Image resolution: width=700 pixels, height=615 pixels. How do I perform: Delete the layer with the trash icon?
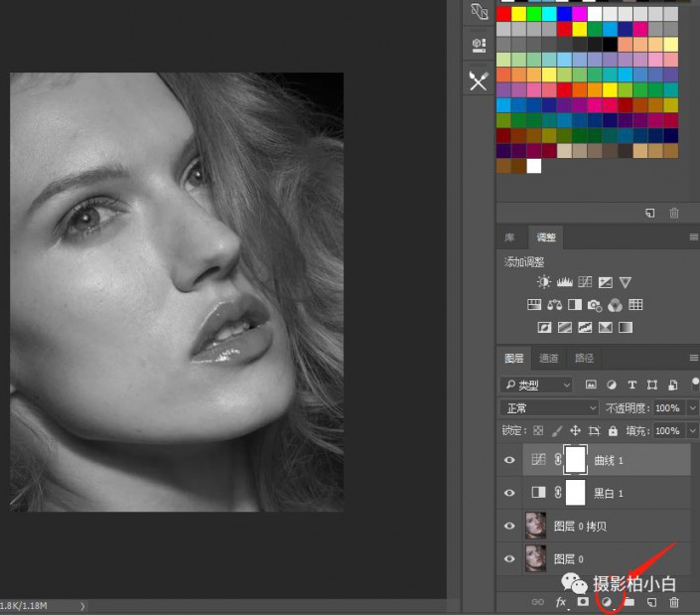(x=674, y=602)
